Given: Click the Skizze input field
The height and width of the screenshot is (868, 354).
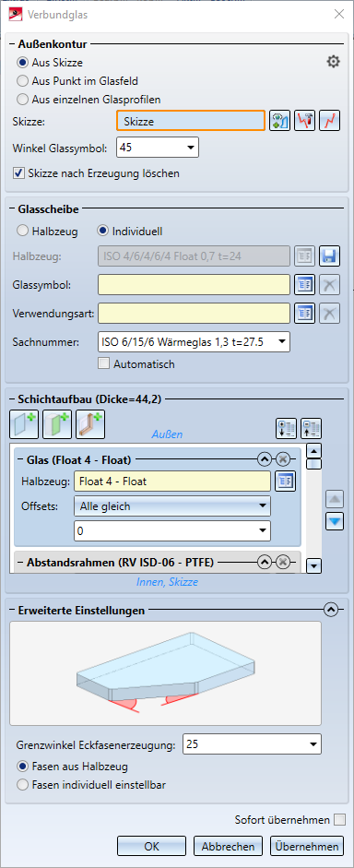Looking at the screenshot, I should [191, 121].
